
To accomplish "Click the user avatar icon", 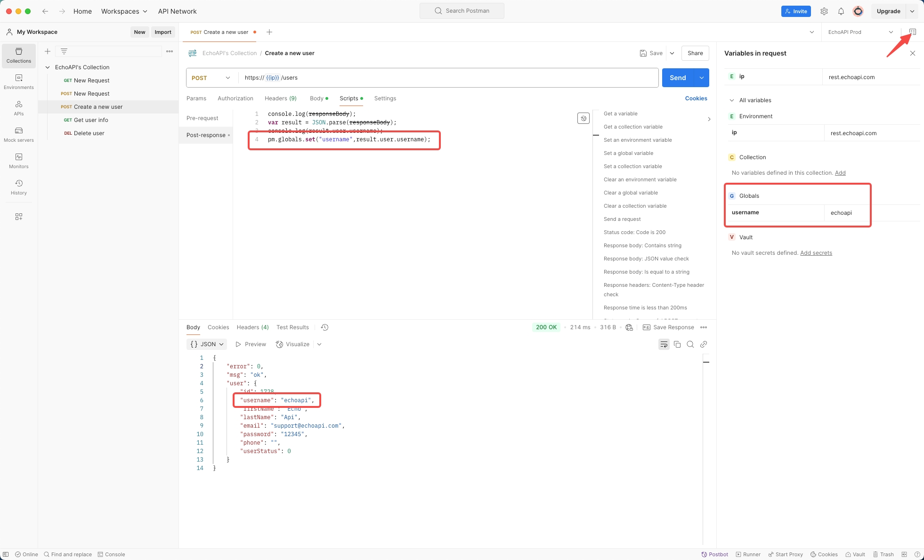I will click(x=858, y=11).
